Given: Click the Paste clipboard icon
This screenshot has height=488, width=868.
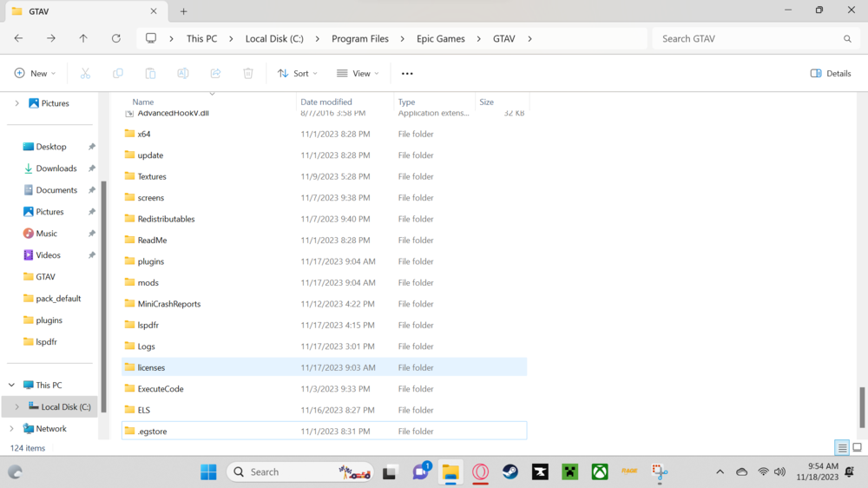Looking at the screenshot, I should coord(150,73).
